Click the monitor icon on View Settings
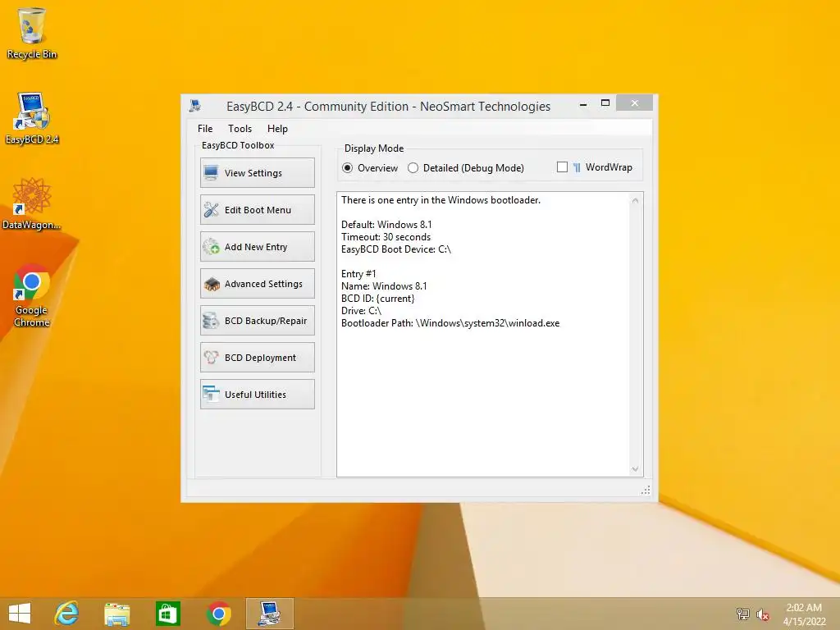840x630 pixels. pyautogui.click(x=211, y=172)
